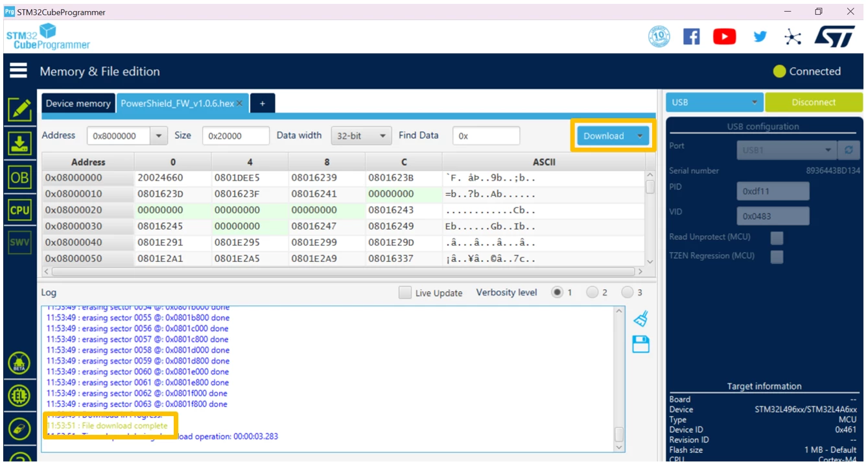Open the ST YouTube channel icon

coord(724,37)
